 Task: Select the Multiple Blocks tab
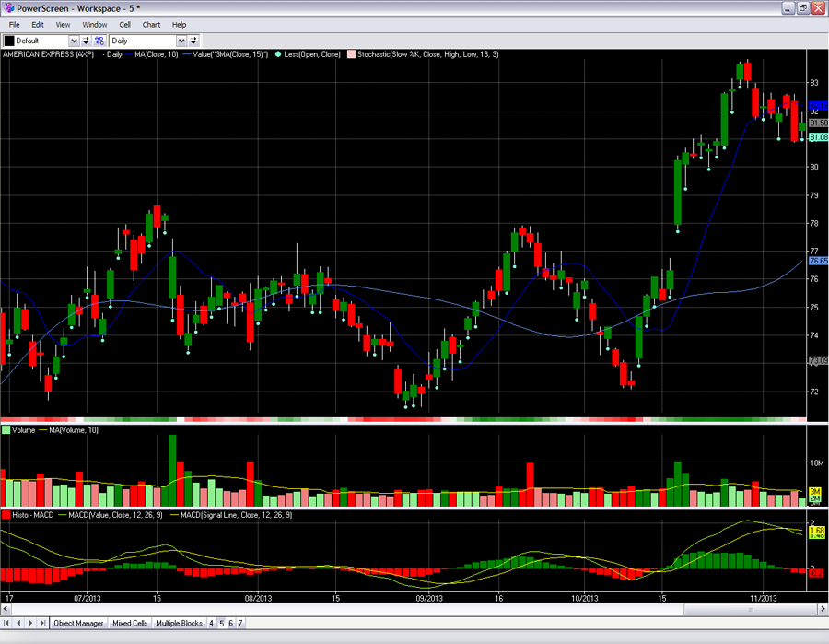[x=179, y=624]
